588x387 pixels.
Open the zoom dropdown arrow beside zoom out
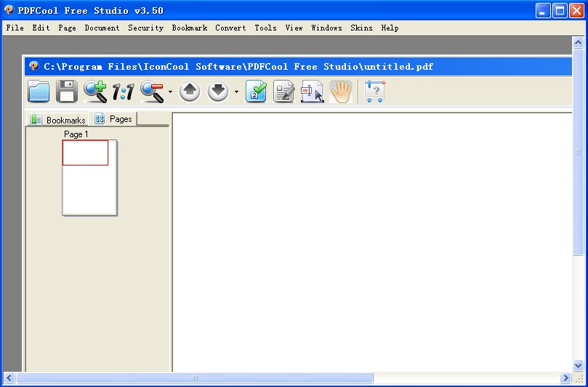tap(170, 91)
